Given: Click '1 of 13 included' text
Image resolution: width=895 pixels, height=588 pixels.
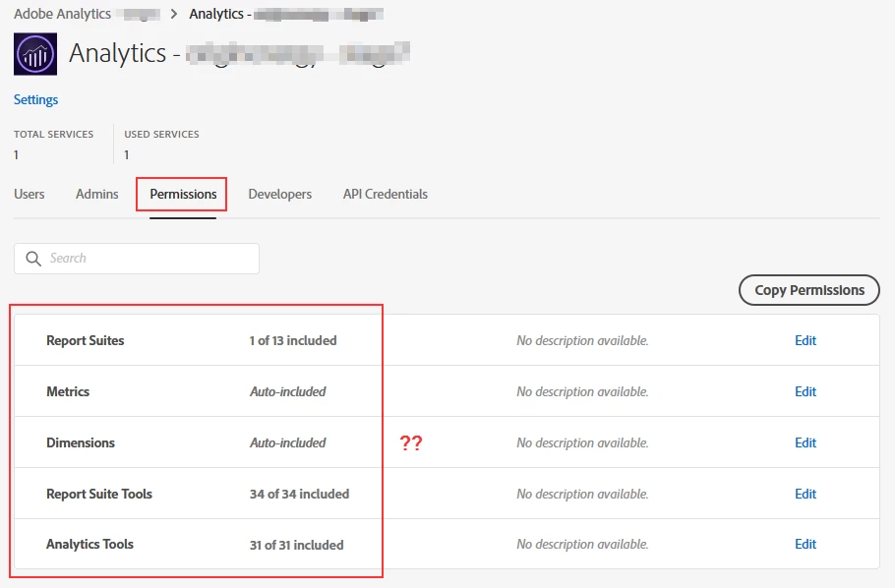Looking at the screenshot, I should [x=293, y=340].
